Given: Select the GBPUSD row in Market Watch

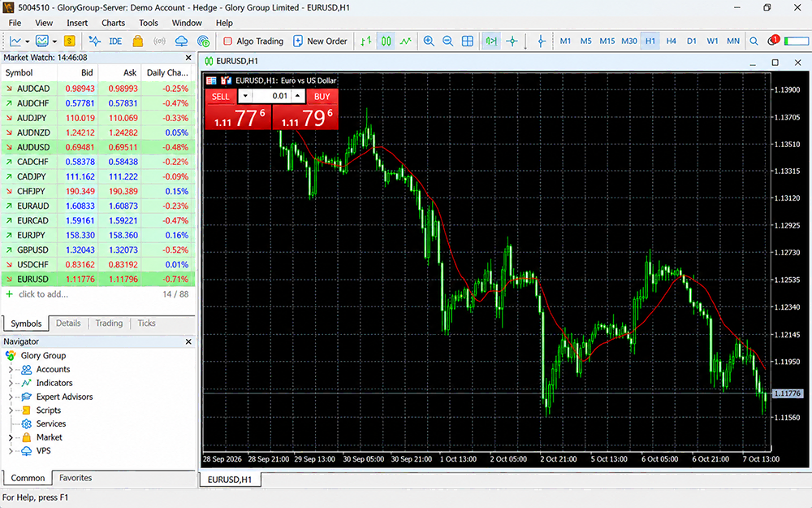Looking at the screenshot, I should tap(98, 250).
